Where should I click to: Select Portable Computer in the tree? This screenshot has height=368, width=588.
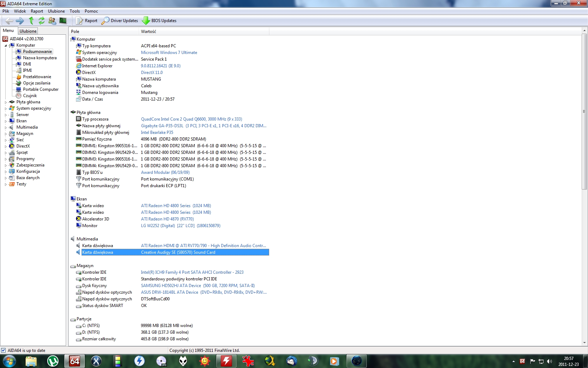click(x=41, y=89)
